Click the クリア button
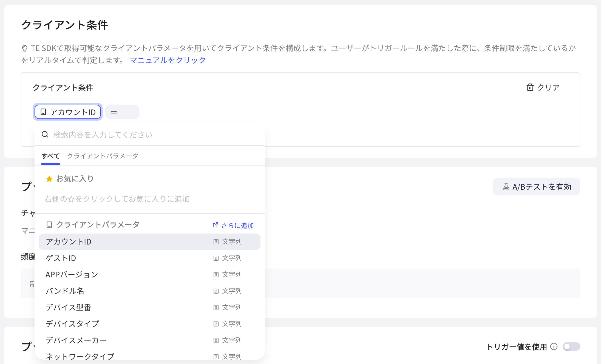Viewport: 601px width, 364px height. (543, 87)
